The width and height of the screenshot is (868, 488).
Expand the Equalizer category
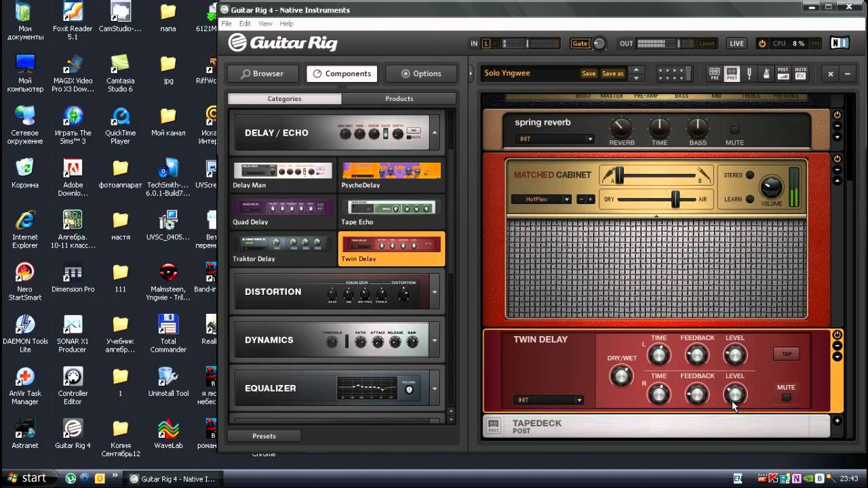[x=435, y=389]
